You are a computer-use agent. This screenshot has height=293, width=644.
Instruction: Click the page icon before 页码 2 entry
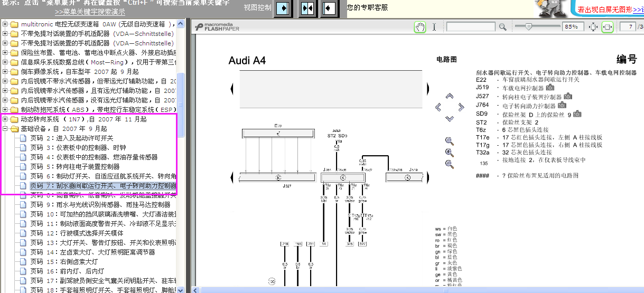coord(23,138)
